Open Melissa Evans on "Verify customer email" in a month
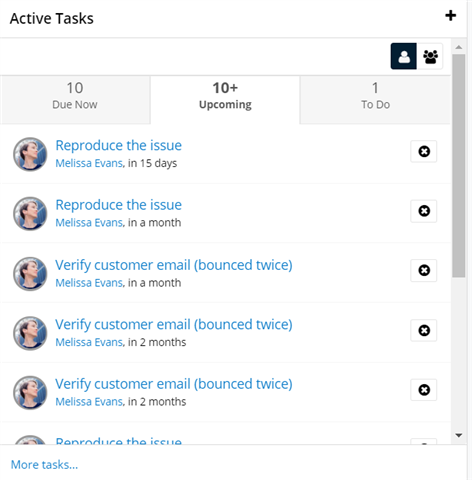This screenshot has height=480, width=472. click(x=89, y=283)
